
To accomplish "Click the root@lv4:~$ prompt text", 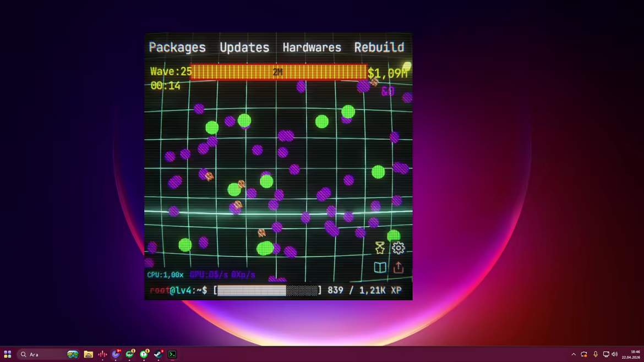I will pos(178,290).
